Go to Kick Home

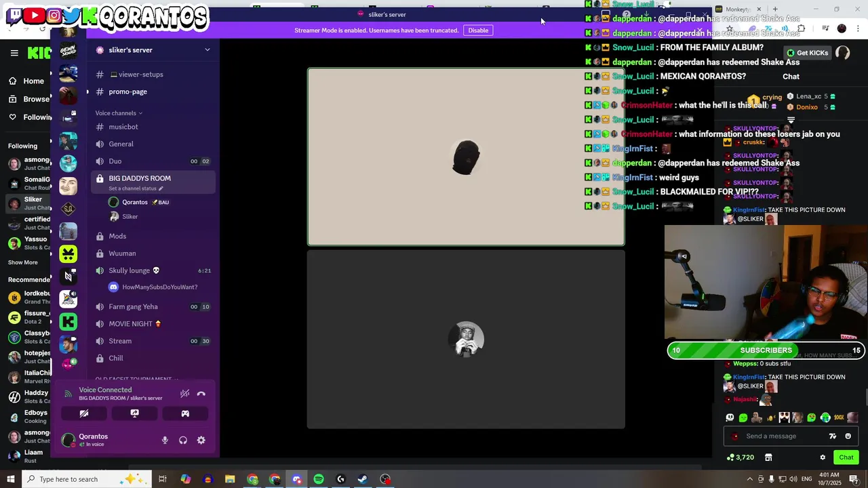[27, 81]
